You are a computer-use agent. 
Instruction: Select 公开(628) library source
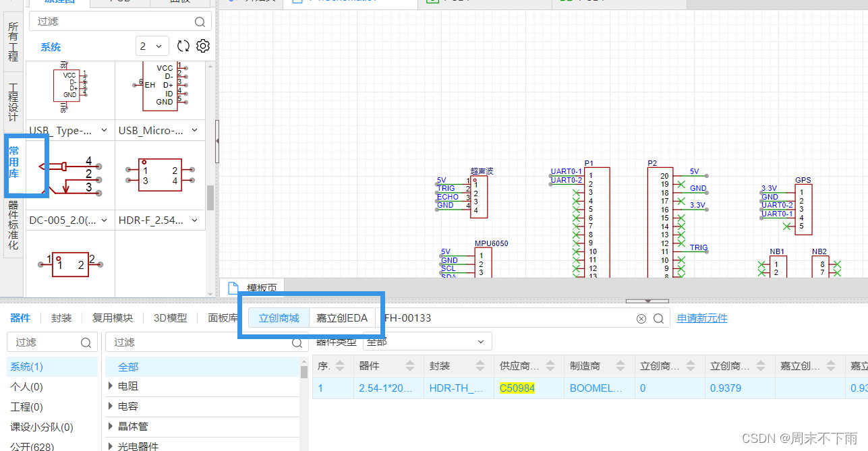tap(52, 445)
